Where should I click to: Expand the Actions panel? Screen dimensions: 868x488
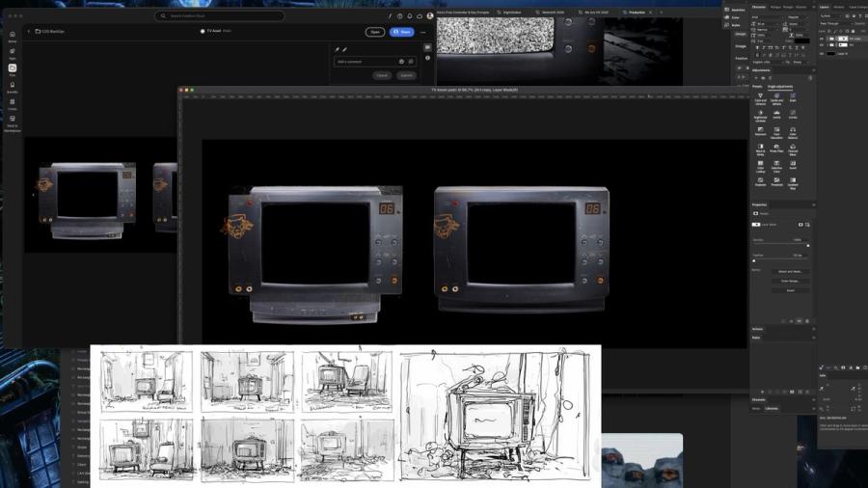point(757,329)
